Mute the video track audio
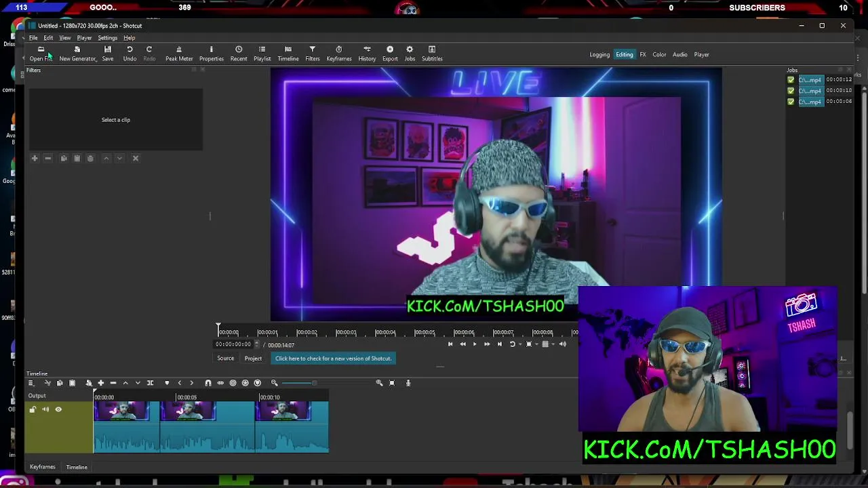Screen dimensions: 868x488 45,409
